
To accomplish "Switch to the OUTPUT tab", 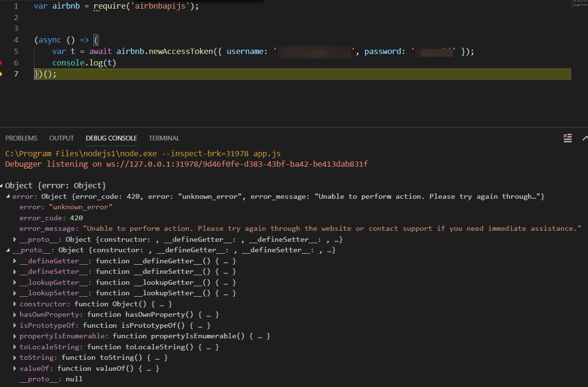I will pyautogui.click(x=62, y=138).
